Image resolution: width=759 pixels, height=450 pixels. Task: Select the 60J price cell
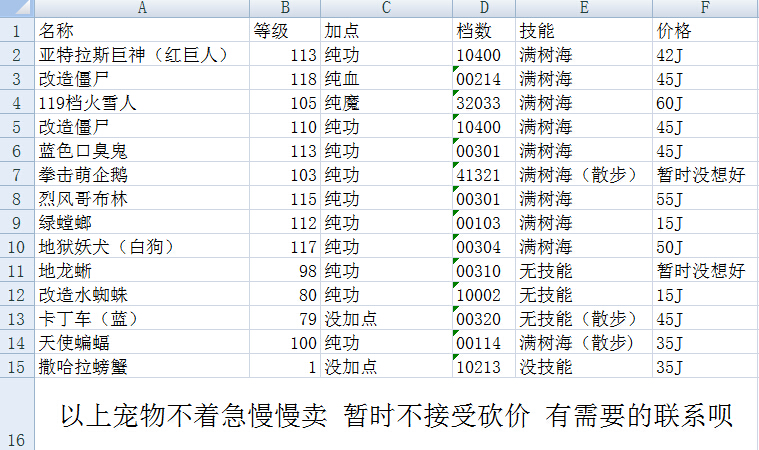(704, 102)
